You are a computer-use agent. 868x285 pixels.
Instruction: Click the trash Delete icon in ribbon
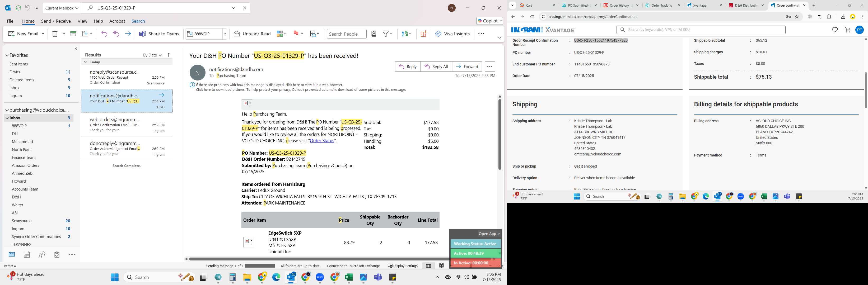click(55, 34)
